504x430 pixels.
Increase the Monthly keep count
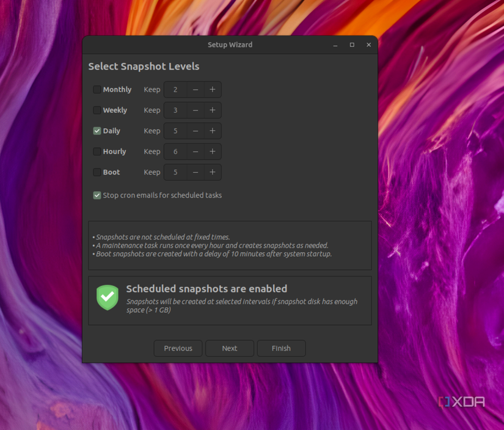coord(213,89)
